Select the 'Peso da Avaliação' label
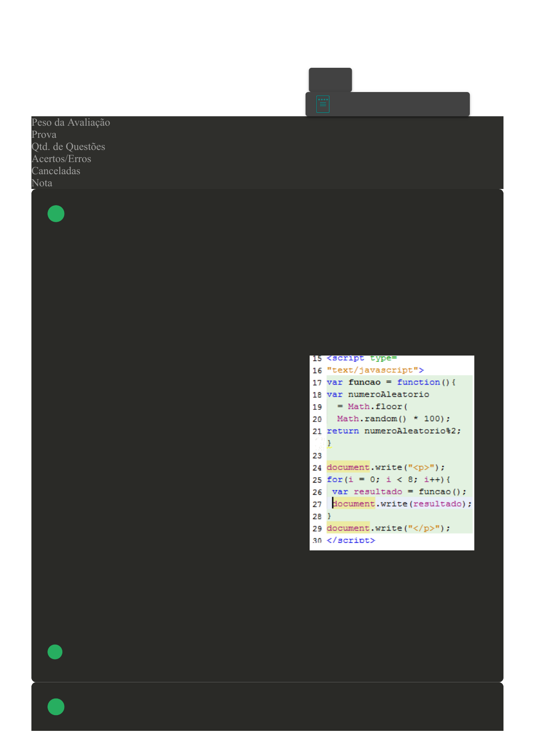Screen dimensions: 534x756 pyautogui.click(x=71, y=122)
